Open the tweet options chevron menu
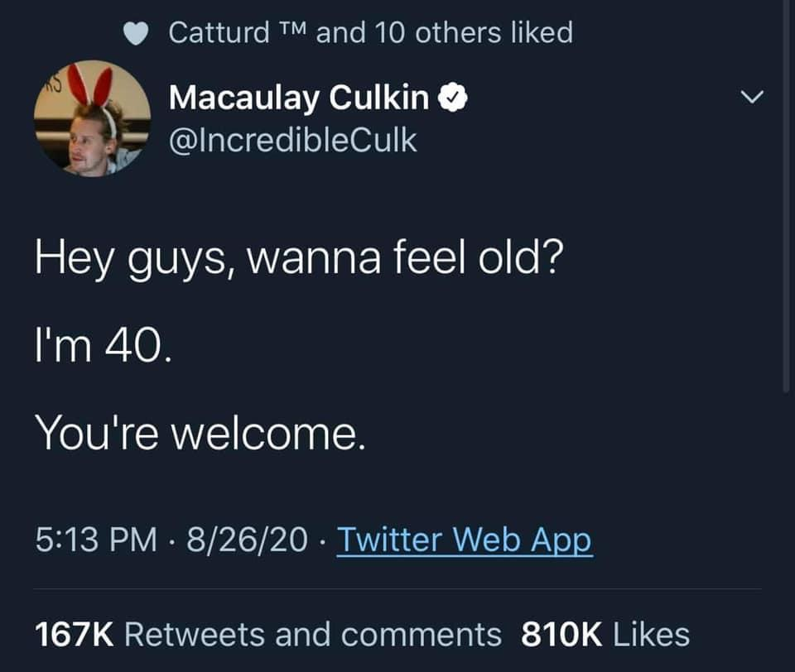The image size is (795, 672). tap(750, 98)
